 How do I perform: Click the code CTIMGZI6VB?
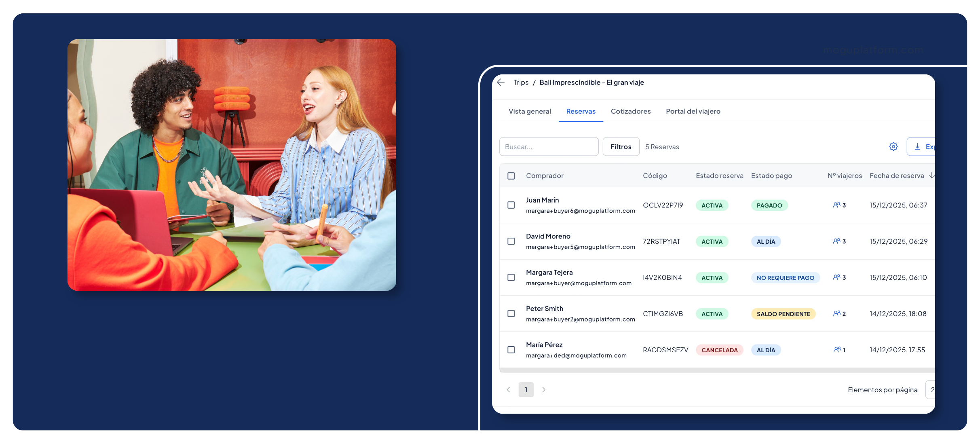pyautogui.click(x=663, y=313)
